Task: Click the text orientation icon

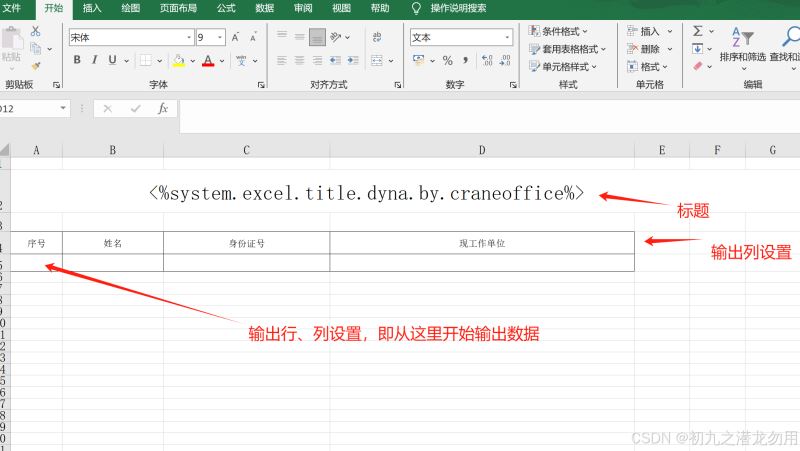Action: (336, 37)
